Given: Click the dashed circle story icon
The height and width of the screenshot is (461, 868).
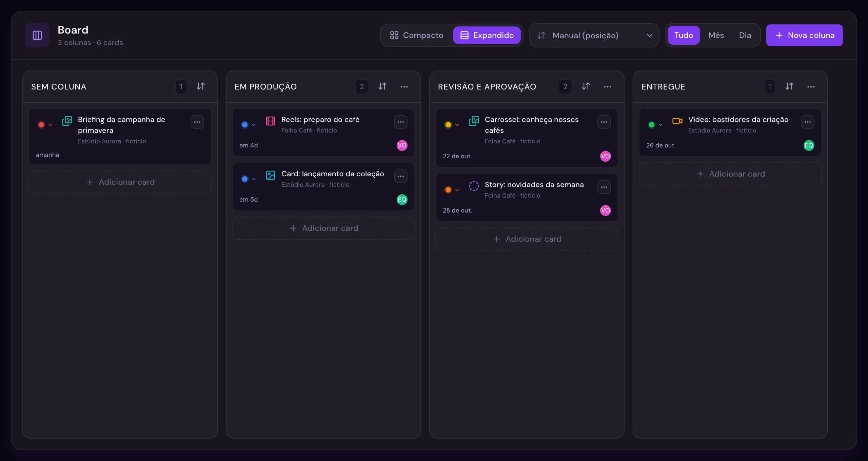Looking at the screenshot, I should 474,186.
